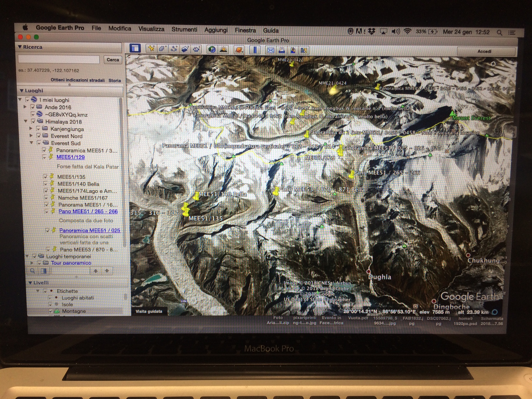Click the Dropbox icon in menu bar
532x399 pixels.
(372, 32)
